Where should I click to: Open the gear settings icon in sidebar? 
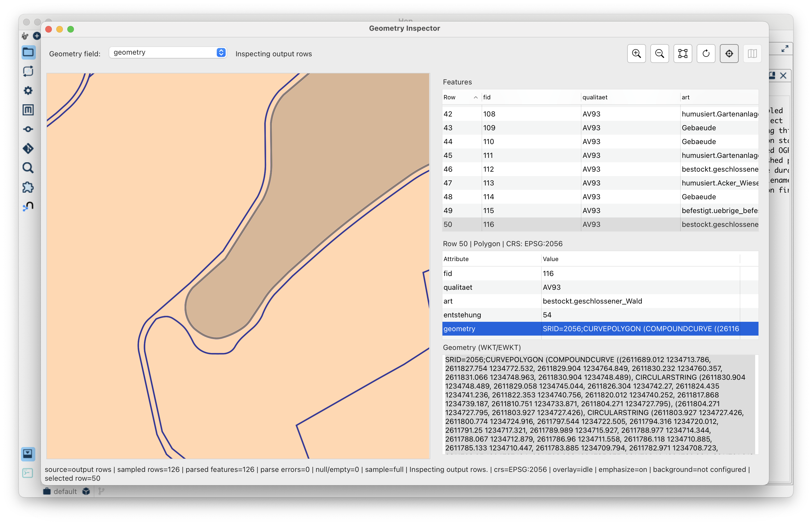(28, 91)
